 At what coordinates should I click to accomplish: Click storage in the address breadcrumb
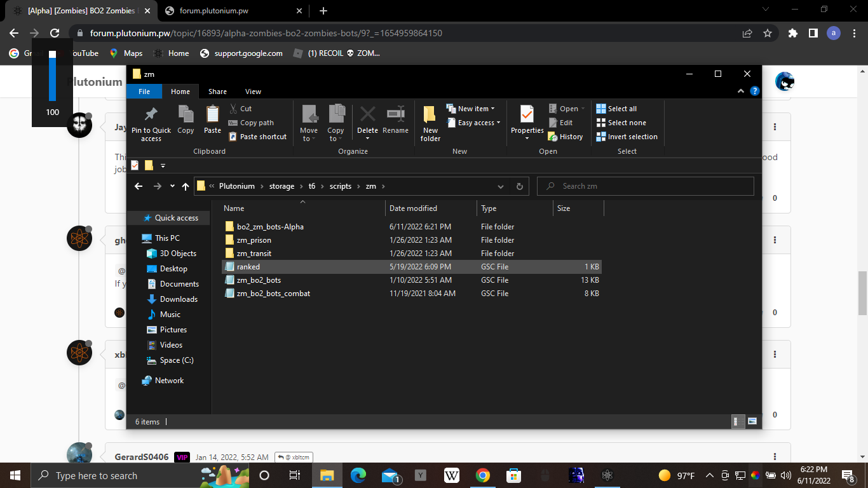pyautogui.click(x=281, y=186)
